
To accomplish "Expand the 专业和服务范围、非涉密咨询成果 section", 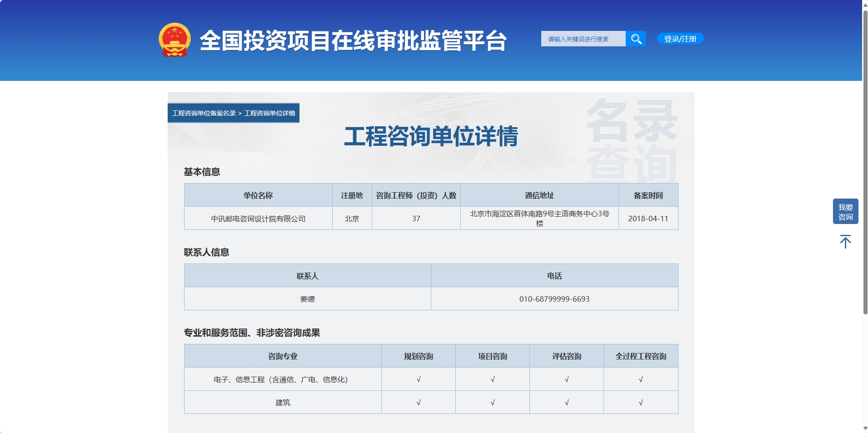I will [x=252, y=332].
